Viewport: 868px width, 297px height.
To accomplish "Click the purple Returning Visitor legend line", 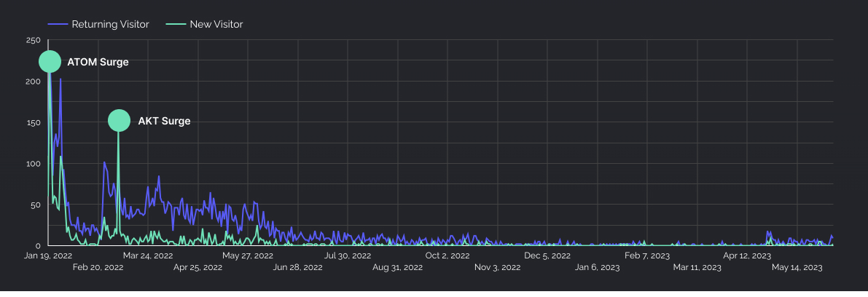I will click(58, 25).
